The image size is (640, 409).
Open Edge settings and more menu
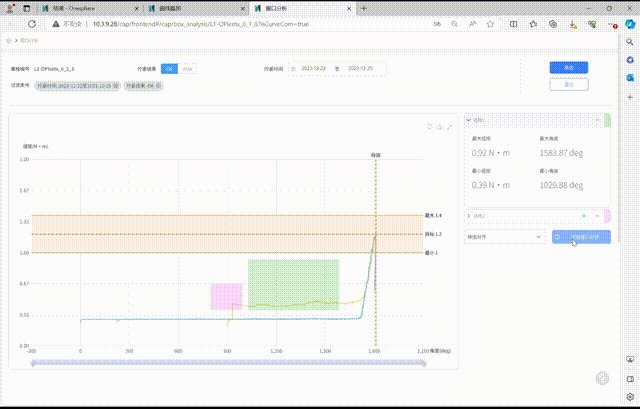[x=612, y=24]
